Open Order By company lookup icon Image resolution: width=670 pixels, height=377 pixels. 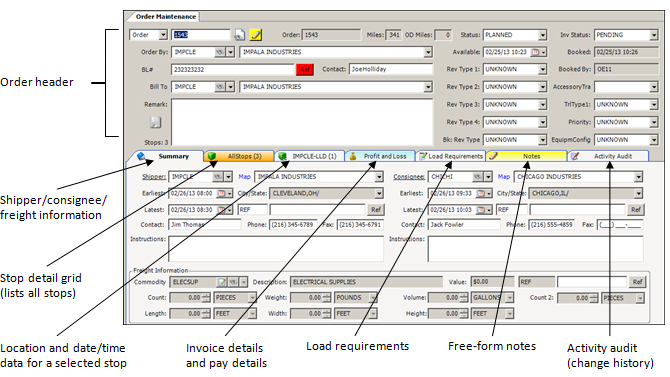tap(220, 52)
